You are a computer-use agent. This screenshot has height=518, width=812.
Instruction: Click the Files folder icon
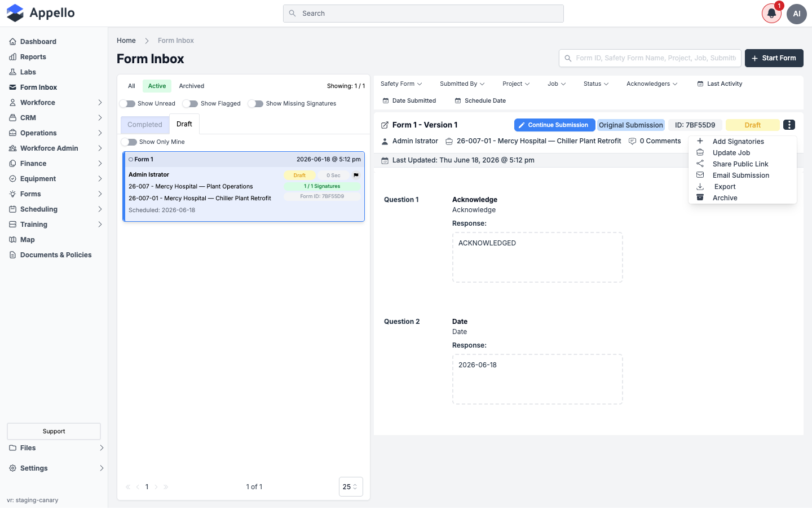(x=12, y=448)
